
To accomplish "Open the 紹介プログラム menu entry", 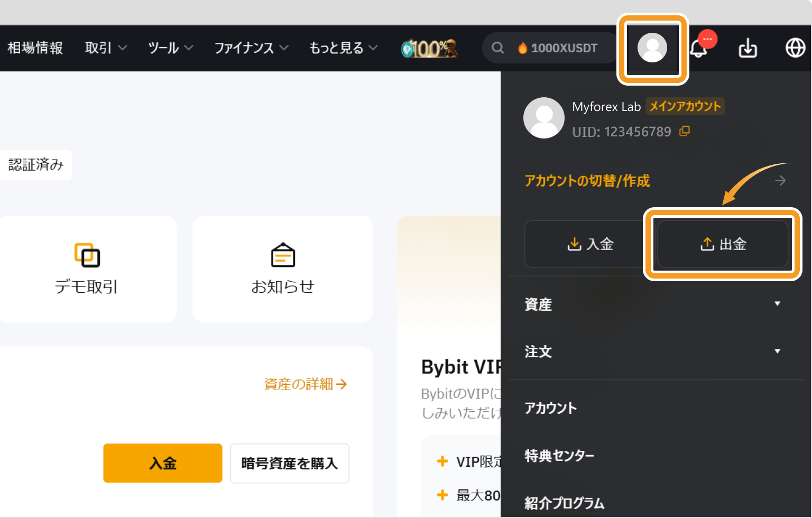I will [564, 503].
